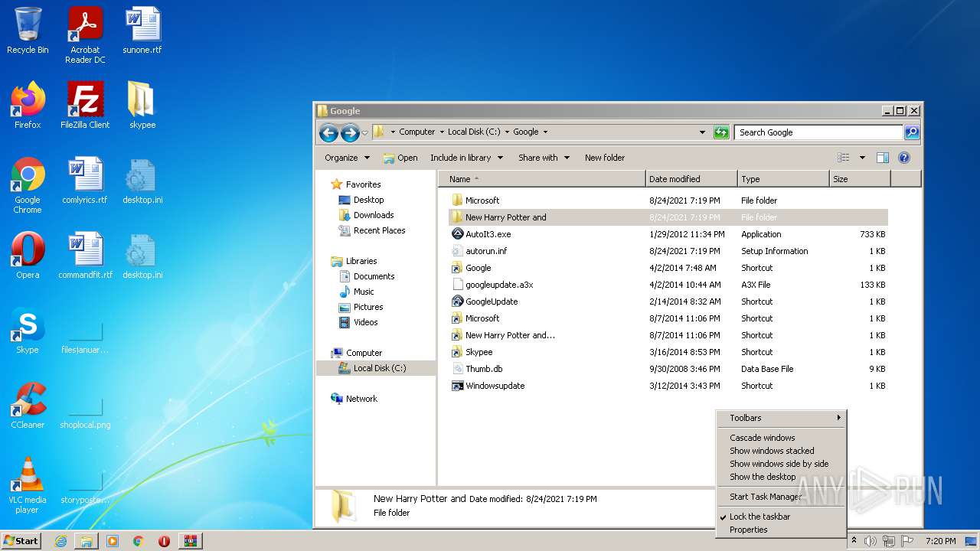Select CCleaner desktop shortcut

[x=28, y=406]
